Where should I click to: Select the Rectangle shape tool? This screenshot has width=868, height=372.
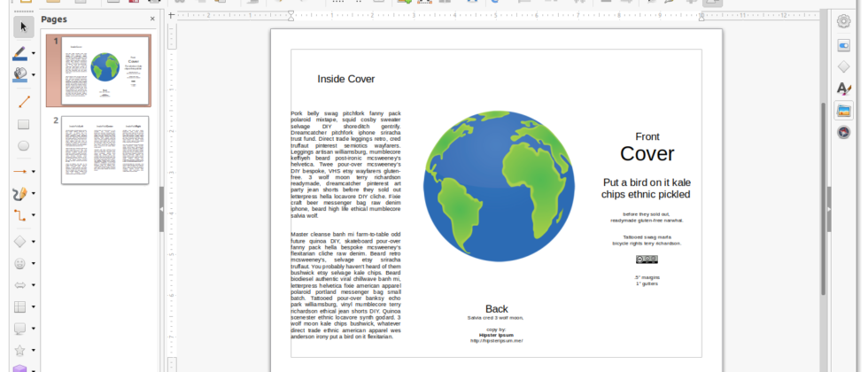(x=24, y=124)
